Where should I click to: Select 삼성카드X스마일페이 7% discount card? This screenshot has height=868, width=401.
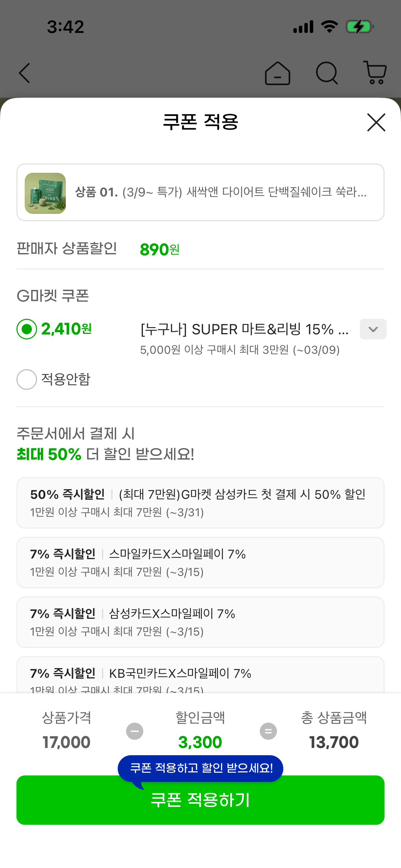[x=200, y=622]
